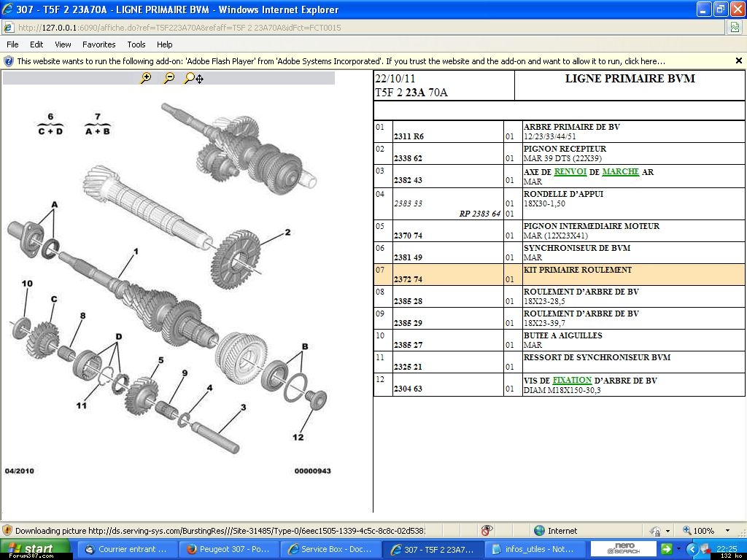Follow the RENVOI link
The height and width of the screenshot is (560, 747).
570,171
